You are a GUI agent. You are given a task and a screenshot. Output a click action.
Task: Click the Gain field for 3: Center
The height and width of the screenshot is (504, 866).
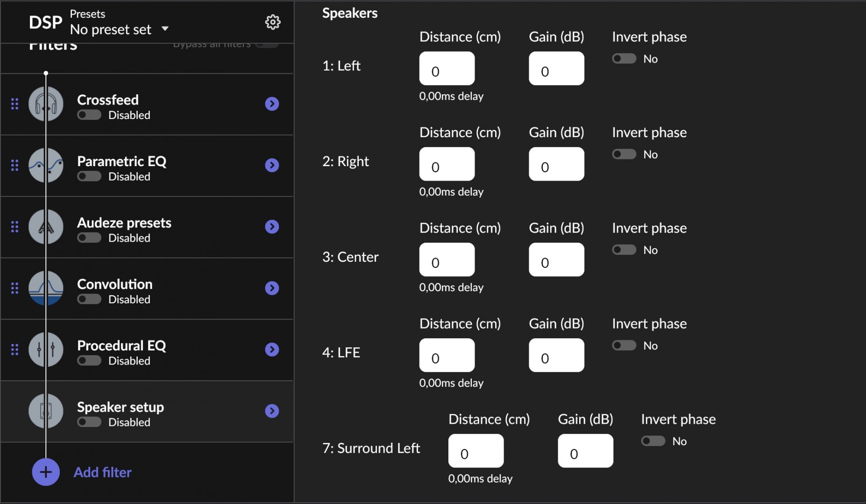click(x=556, y=260)
